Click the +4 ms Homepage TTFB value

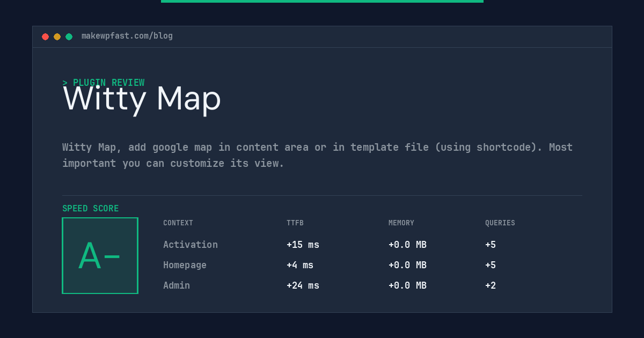tap(300, 265)
